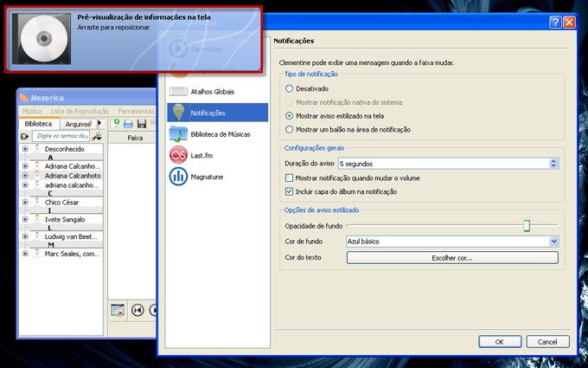Open library filter options wrench icon
This screenshot has width=588, height=368.
(97, 136)
